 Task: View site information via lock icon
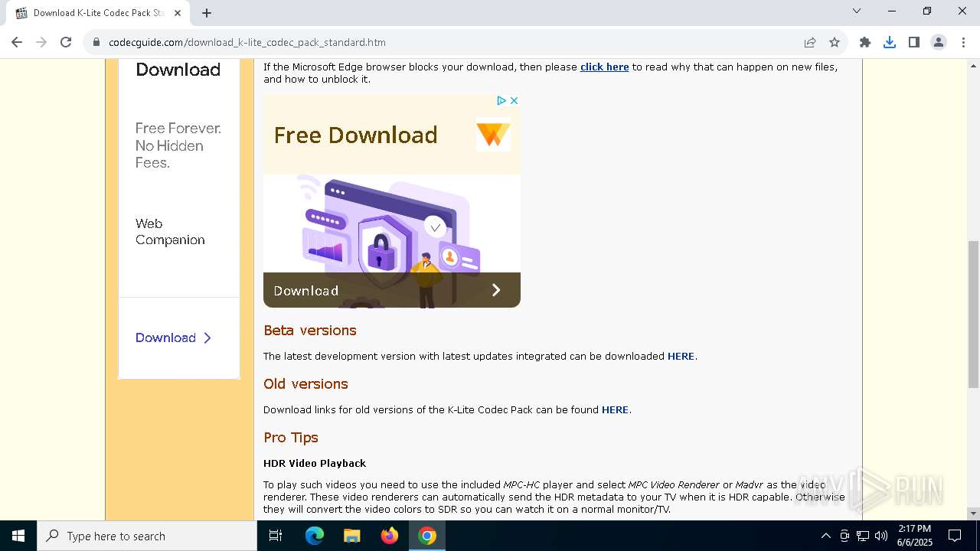(96, 42)
